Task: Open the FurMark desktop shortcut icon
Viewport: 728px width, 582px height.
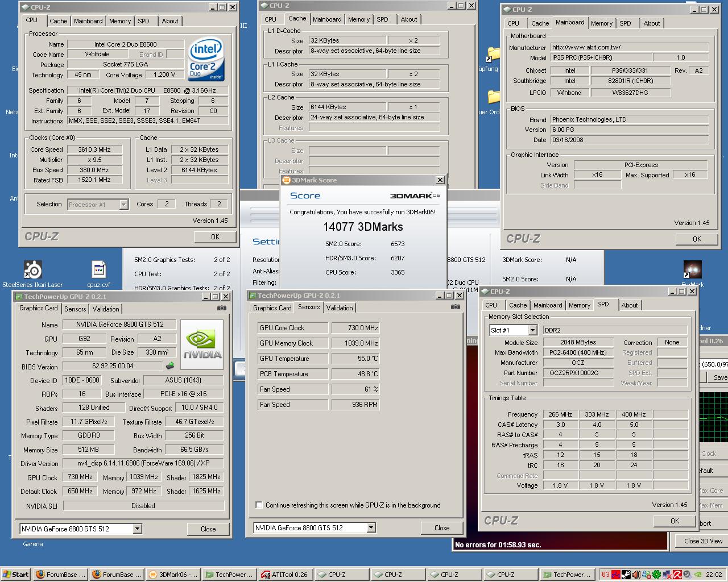Action: click(x=692, y=270)
